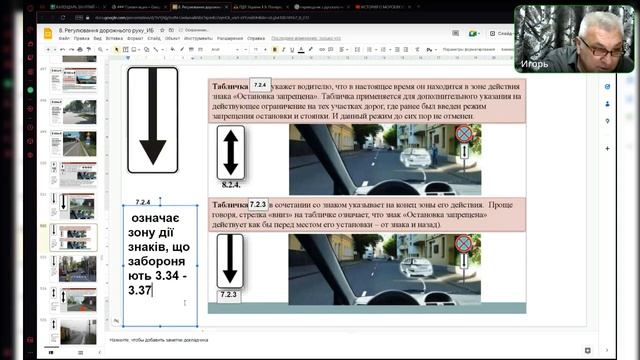Reload the browser page

coord(63,18)
